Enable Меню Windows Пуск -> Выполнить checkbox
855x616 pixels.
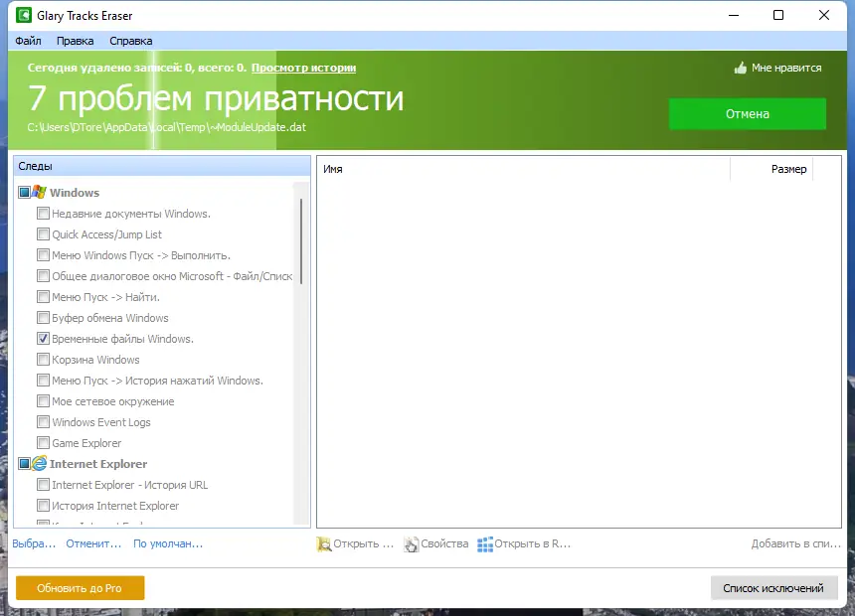coord(43,254)
